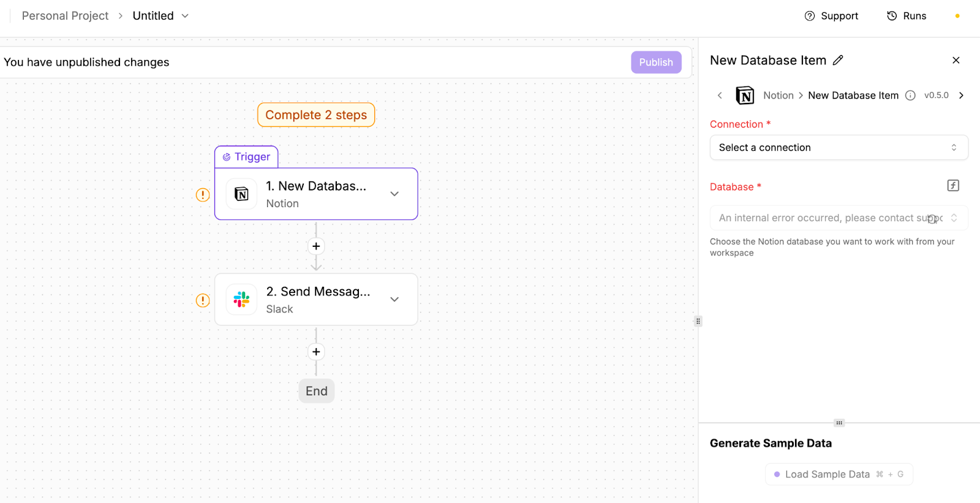980x503 pixels.
Task: Go to the Personal Project breadcrumb
Action: tap(65, 16)
